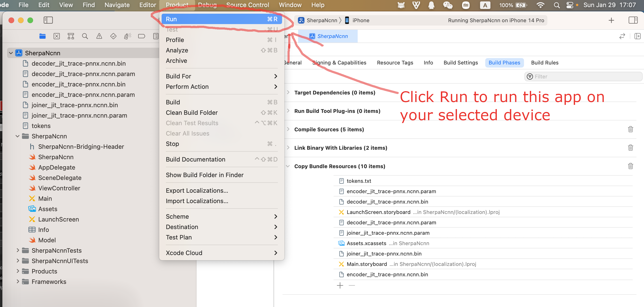Open the Build For submenu
This screenshot has height=307, width=644.
click(222, 76)
